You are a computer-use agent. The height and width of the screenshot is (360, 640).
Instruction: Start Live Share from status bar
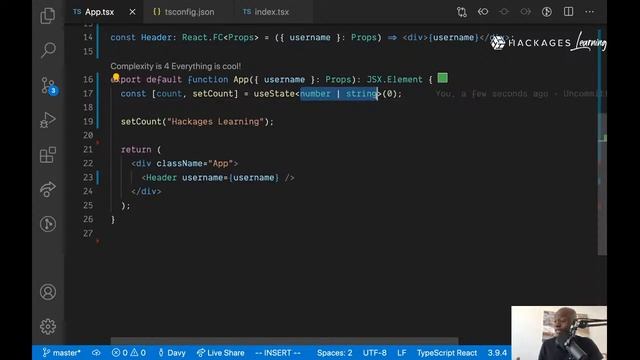click(x=220, y=353)
